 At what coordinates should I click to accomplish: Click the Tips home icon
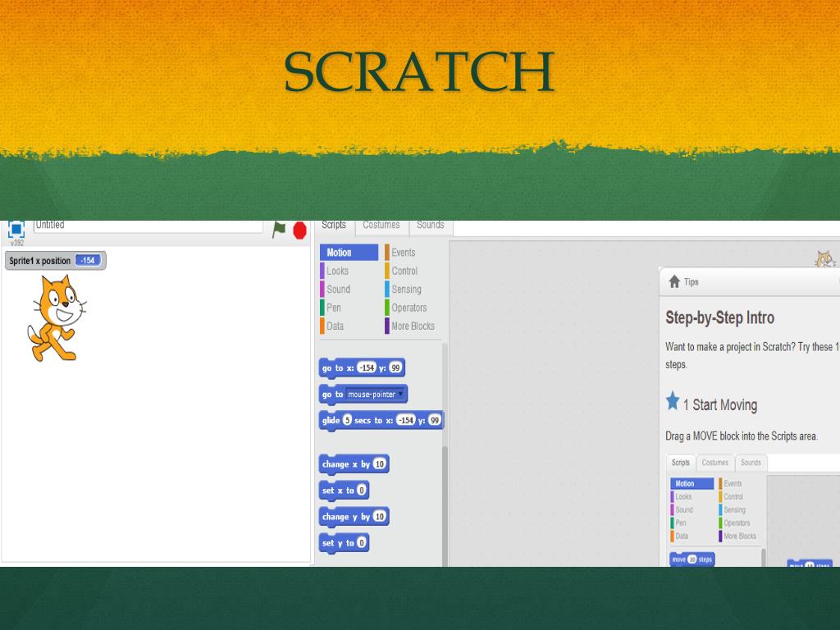point(674,282)
